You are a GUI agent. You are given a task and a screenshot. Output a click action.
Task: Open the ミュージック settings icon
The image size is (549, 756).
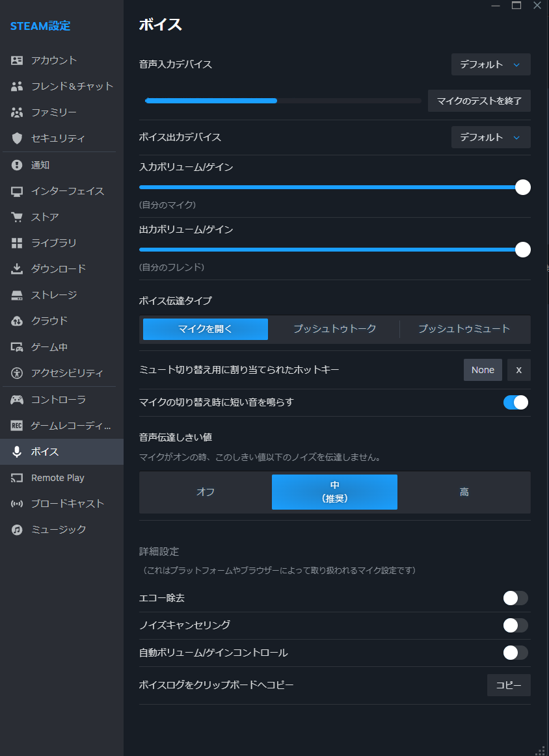click(x=16, y=529)
